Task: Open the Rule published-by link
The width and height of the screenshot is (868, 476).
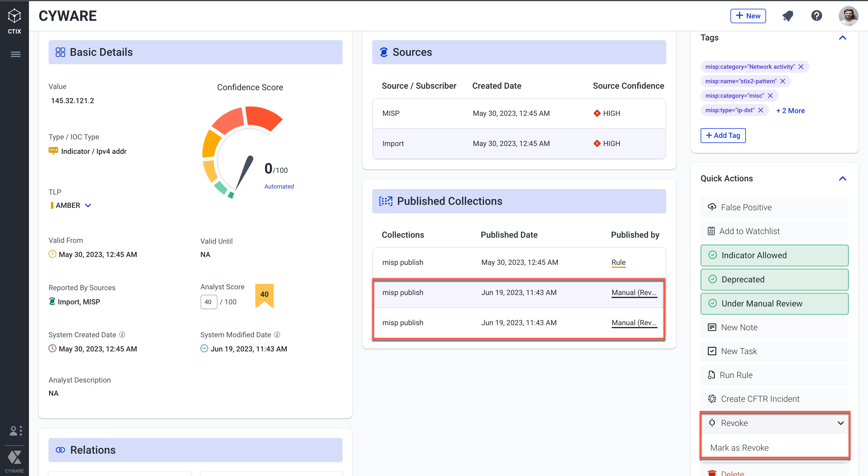Action: 618,262
